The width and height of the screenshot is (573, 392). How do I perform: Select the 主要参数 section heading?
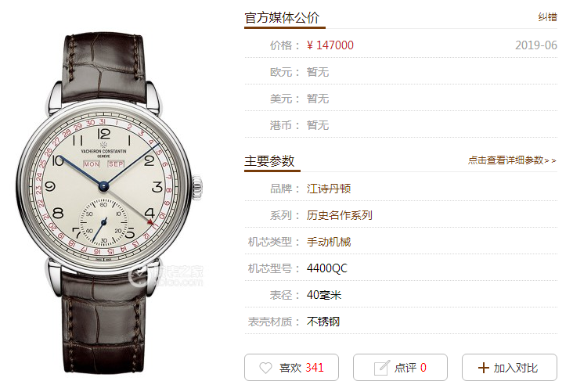tap(269, 160)
